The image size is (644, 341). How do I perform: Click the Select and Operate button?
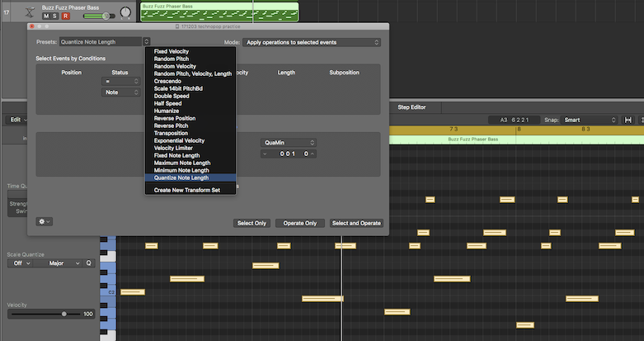pos(356,223)
